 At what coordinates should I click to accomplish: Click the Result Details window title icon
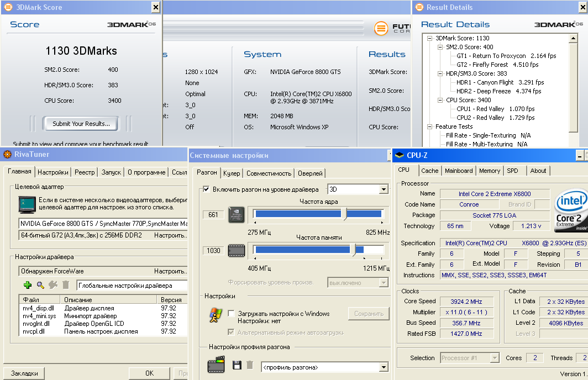pos(419,7)
